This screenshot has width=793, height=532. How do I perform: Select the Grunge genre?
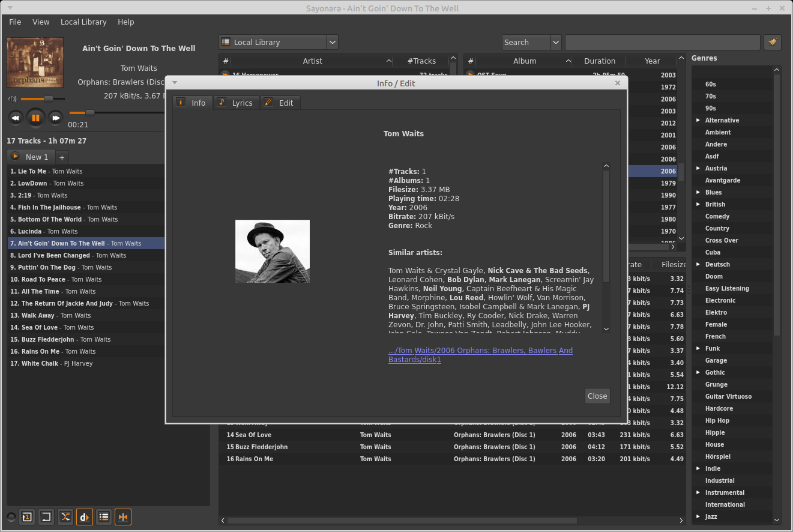[716, 384]
